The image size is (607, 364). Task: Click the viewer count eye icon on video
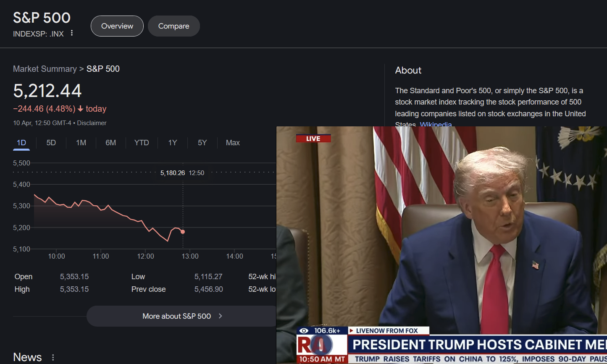point(304,331)
